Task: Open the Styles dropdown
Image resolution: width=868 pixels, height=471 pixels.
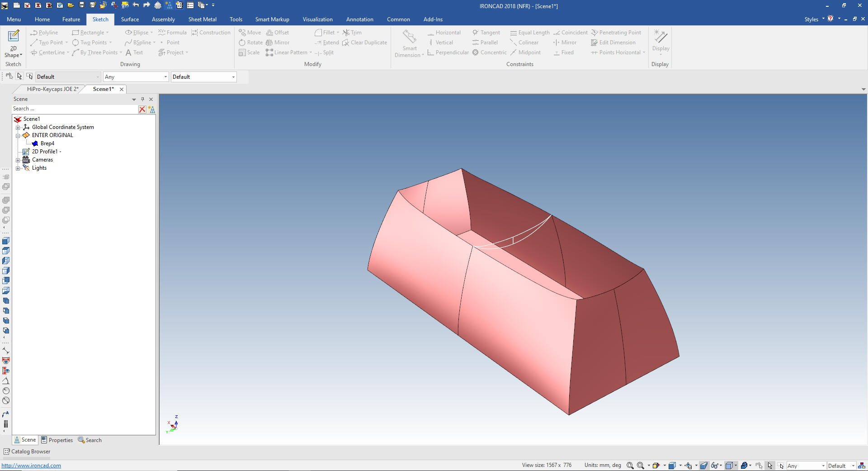Action: click(x=814, y=19)
